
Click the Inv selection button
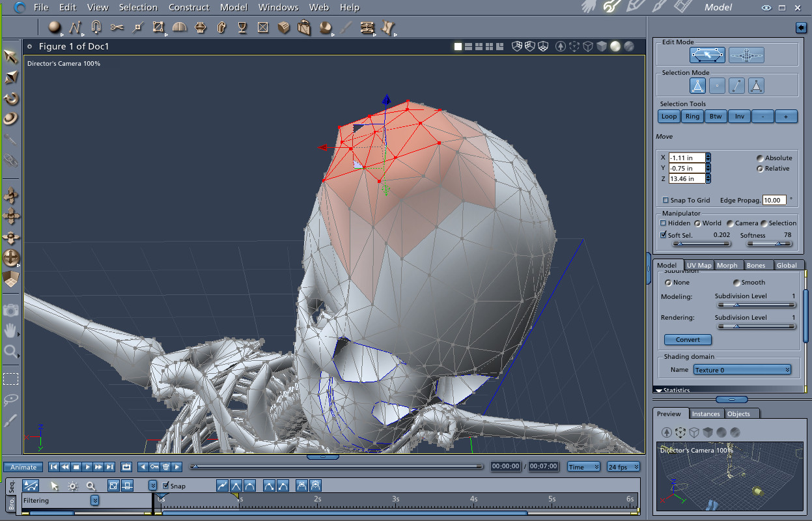coord(739,117)
